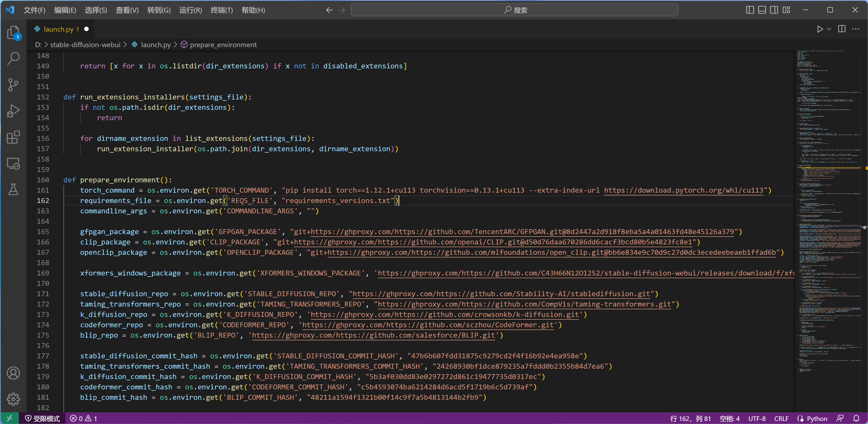Click the errors and warnings status indicator

pyautogui.click(x=83, y=419)
